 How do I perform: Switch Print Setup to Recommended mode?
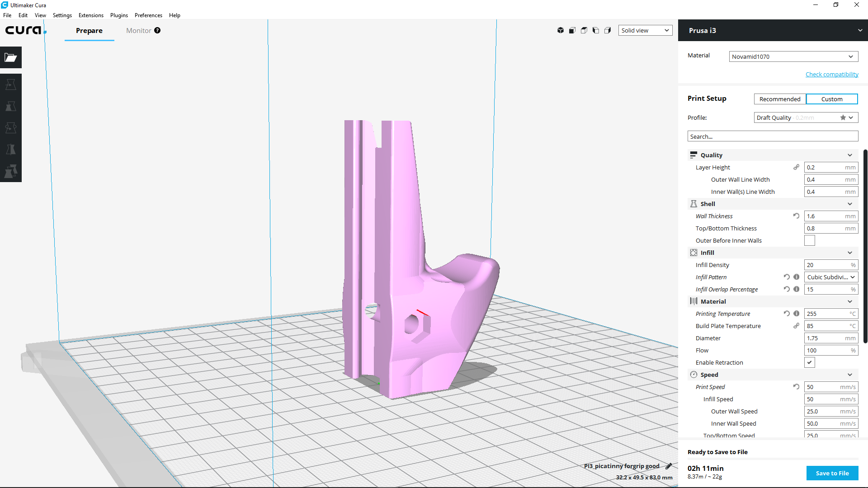[780, 99]
